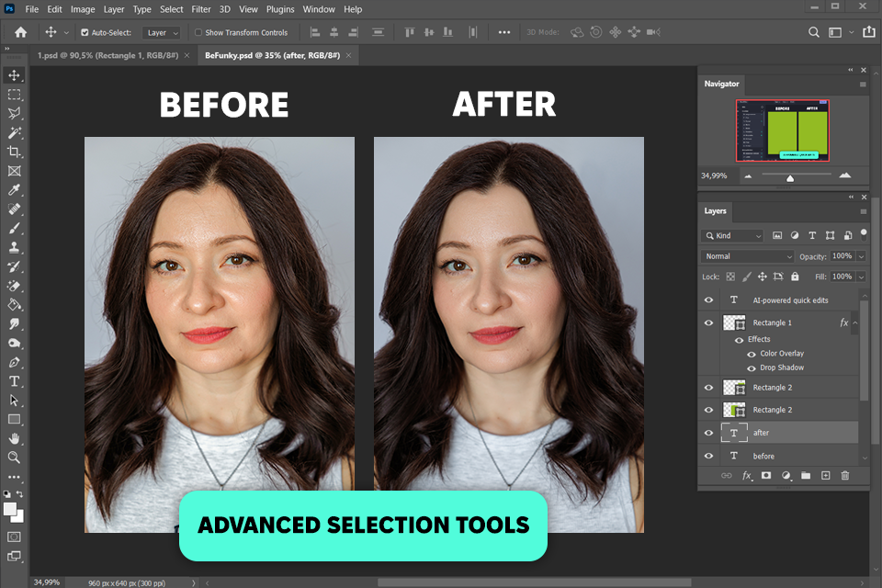882x588 pixels.
Task: Click the Navigator preview thumbnail
Action: 783,130
